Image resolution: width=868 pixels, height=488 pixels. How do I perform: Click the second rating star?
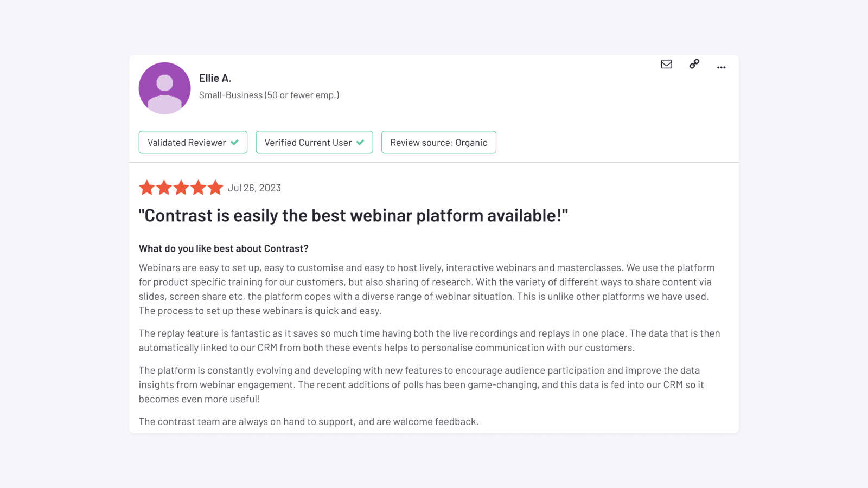(x=164, y=188)
